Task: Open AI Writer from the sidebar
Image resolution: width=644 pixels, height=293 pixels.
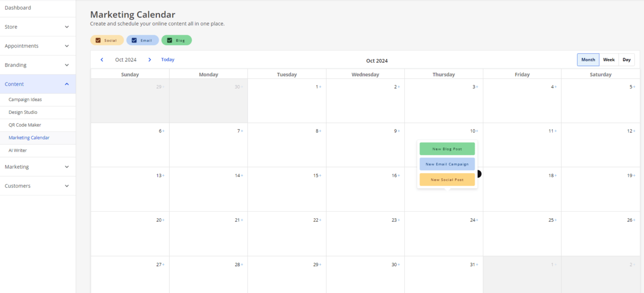Action: (x=18, y=150)
